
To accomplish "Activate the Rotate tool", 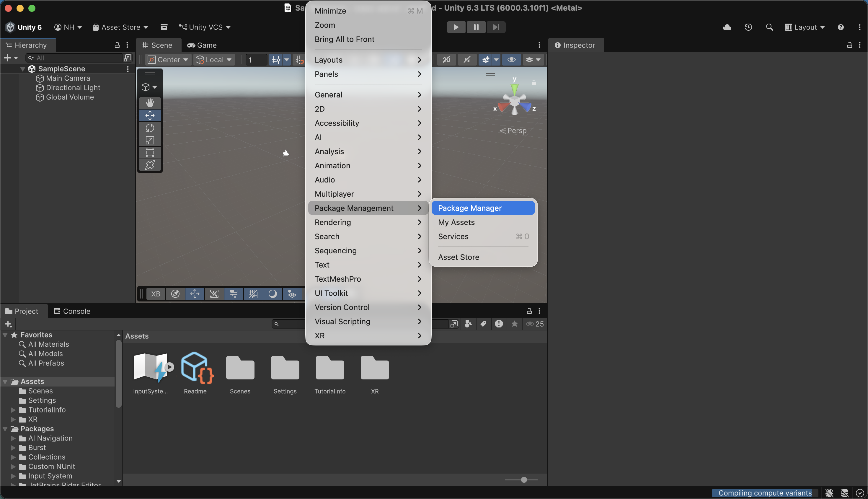I will 150,128.
